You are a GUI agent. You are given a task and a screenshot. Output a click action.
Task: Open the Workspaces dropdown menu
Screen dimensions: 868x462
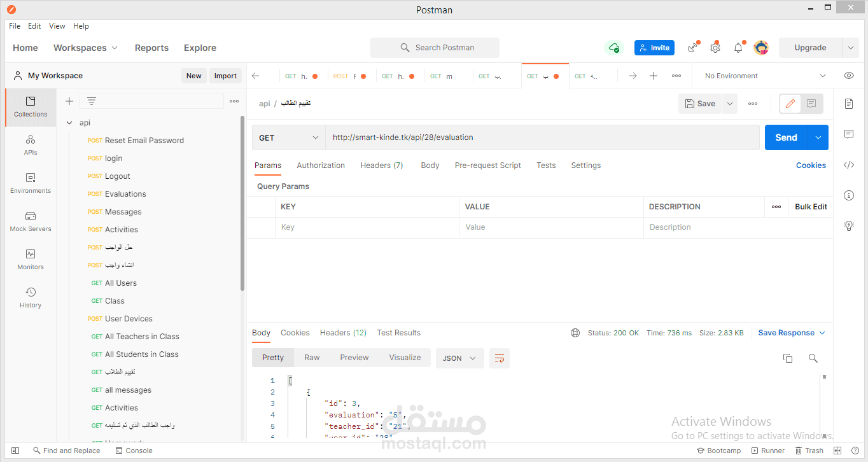[x=86, y=48]
